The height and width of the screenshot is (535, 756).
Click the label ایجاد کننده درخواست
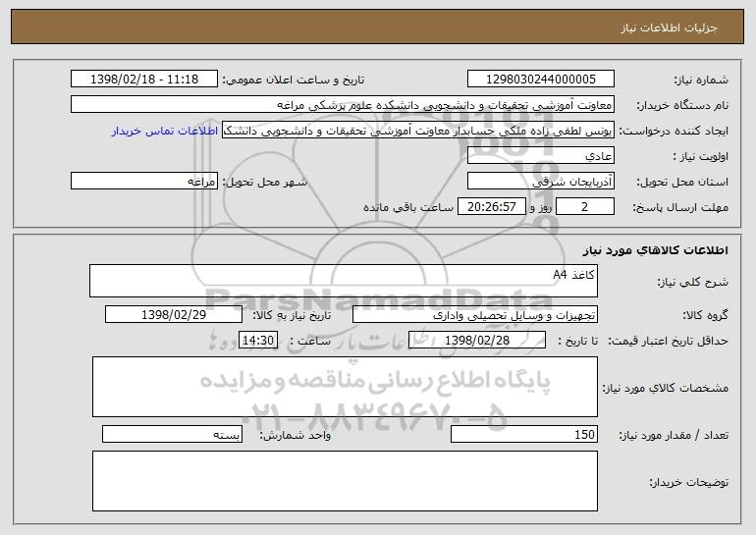tap(674, 132)
